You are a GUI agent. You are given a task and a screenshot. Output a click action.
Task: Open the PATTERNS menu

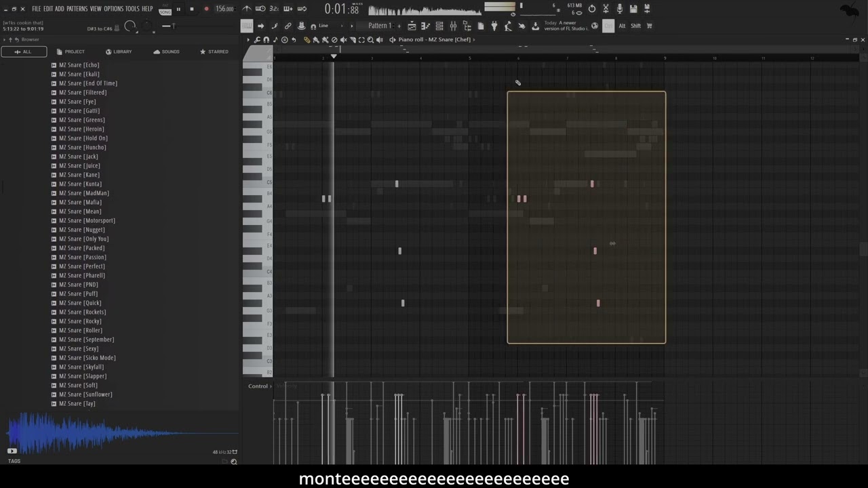coord(77,9)
